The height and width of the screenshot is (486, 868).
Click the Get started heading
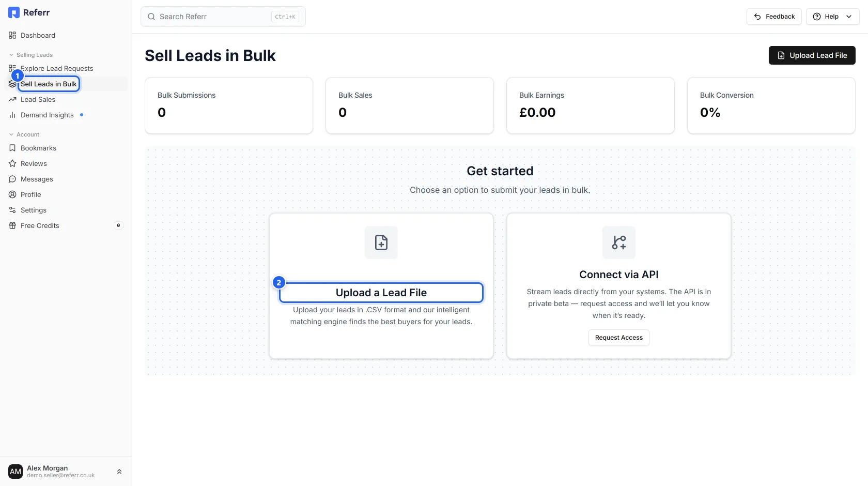(x=500, y=171)
